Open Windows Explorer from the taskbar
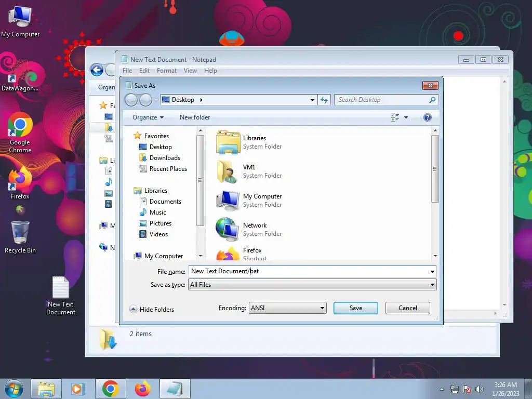The height and width of the screenshot is (399, 532). tap(46, 389)
